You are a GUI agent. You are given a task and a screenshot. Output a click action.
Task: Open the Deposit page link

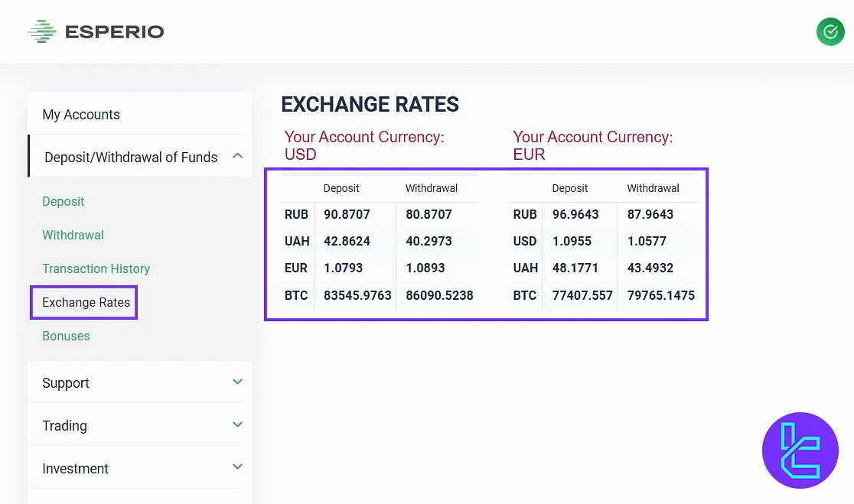[64, 201]
